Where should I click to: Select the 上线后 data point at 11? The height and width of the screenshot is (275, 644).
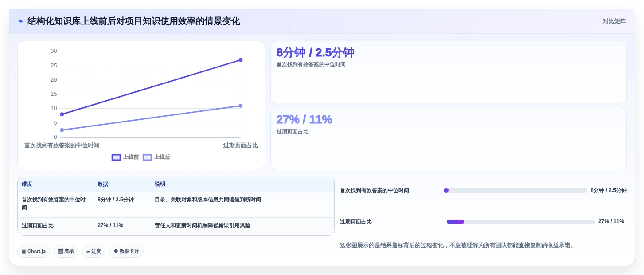[241, 106]
